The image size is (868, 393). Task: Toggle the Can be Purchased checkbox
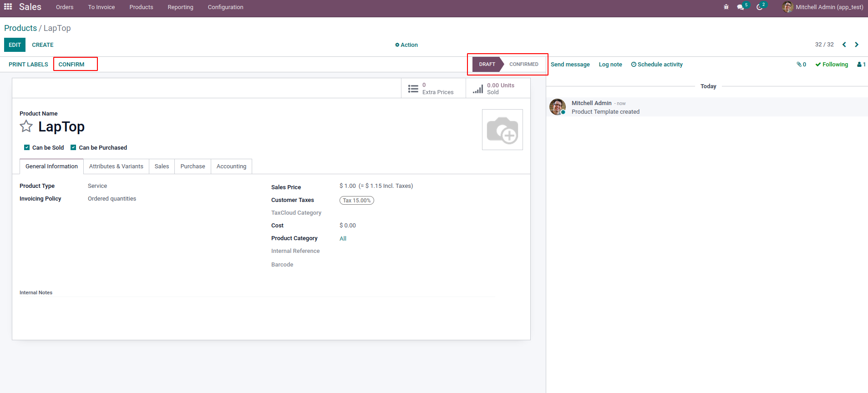pyautogui.click(x=73, y=147)
